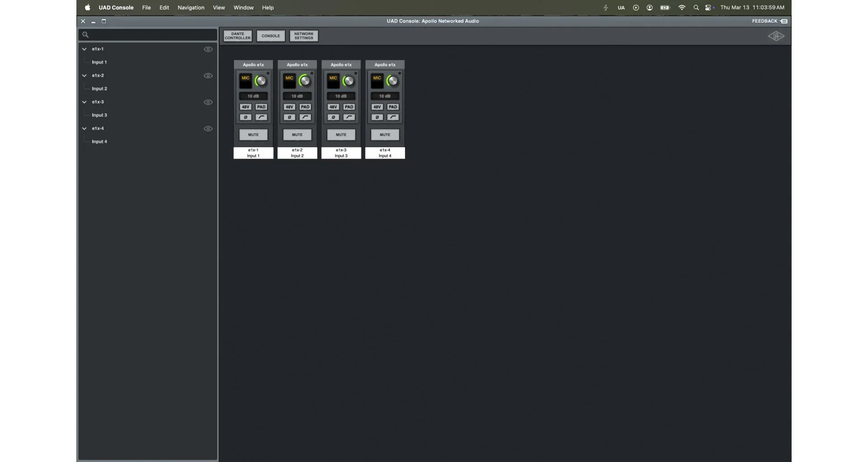Click the Universal Audio logo icon
The height and width of the screenshot is (462, 868).
[776, 36]
